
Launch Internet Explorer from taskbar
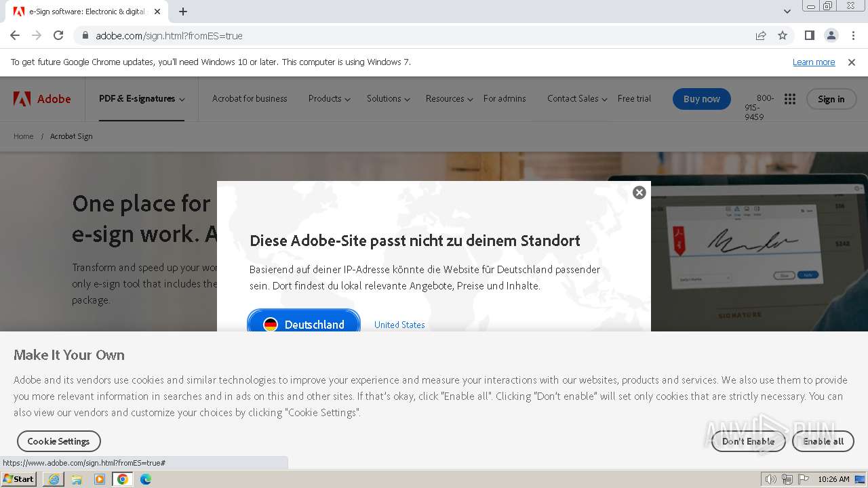pos(54,479)
